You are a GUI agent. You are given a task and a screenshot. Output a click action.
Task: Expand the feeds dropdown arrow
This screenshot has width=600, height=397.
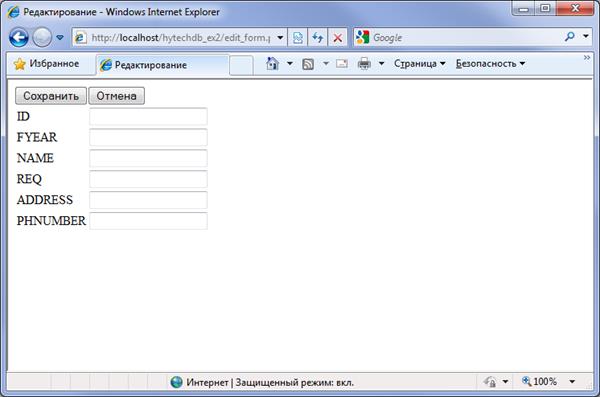[x=326, y=64]
